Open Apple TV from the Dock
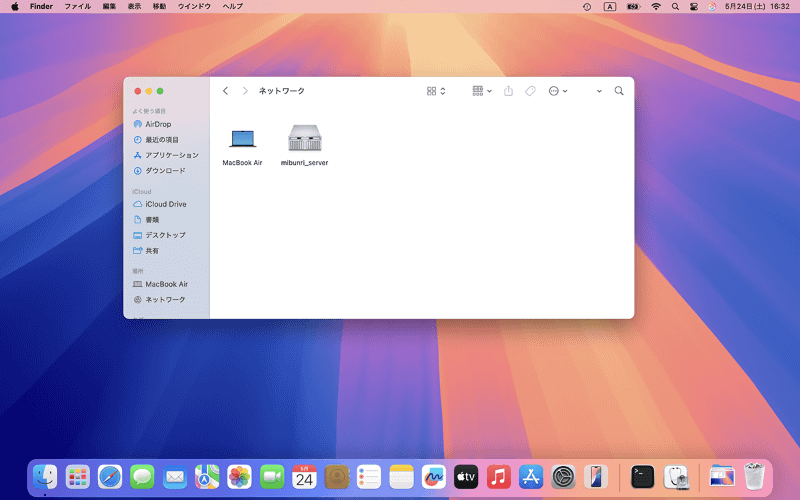 pos(466,478)
